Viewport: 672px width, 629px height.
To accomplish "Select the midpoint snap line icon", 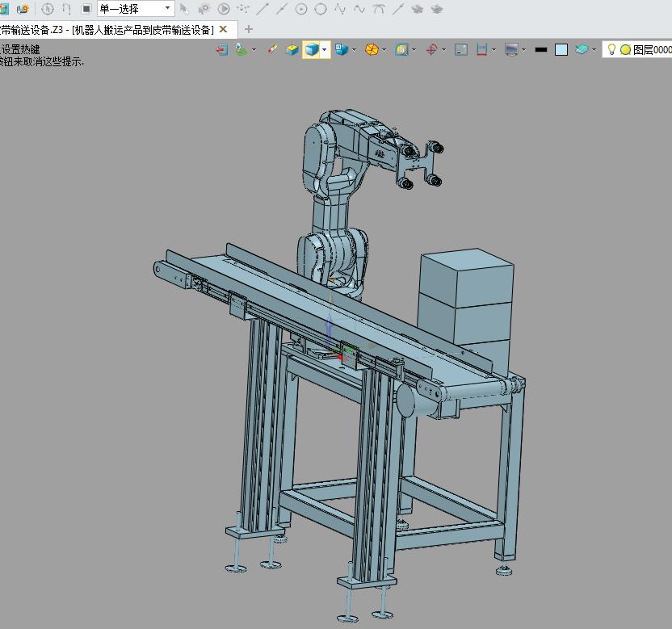I will [282, 9].
